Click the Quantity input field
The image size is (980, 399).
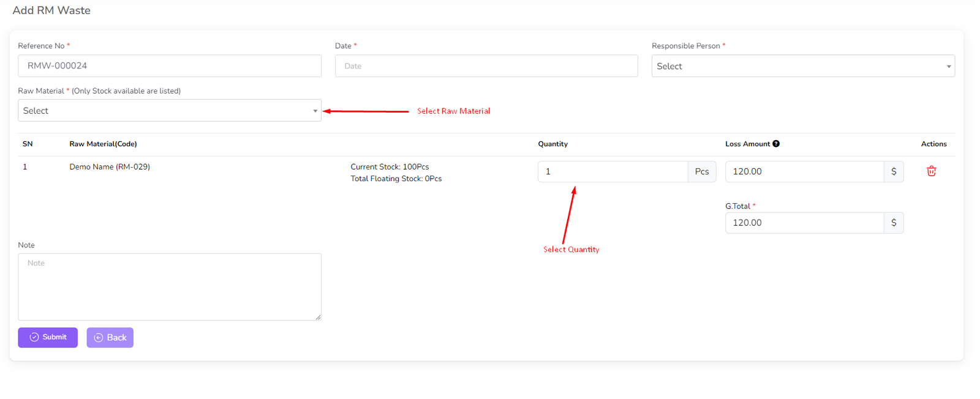[612, 172]
